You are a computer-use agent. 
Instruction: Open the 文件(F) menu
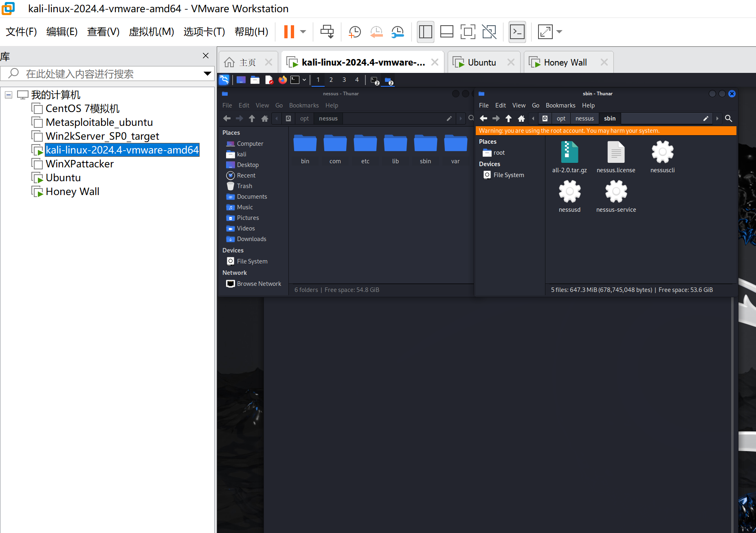(21, 32)
